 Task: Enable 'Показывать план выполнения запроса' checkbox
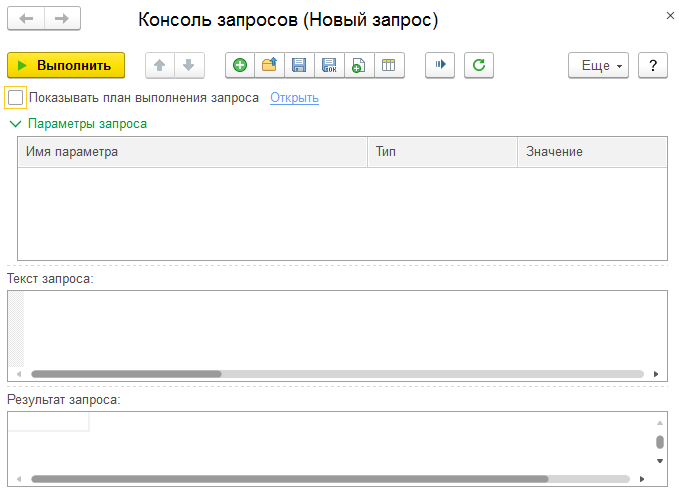[15, 98]
